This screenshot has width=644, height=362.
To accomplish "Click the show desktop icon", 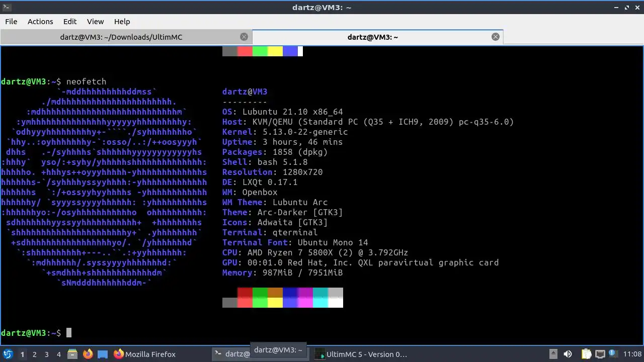I will pyautogui.click(x=103, y=354).
